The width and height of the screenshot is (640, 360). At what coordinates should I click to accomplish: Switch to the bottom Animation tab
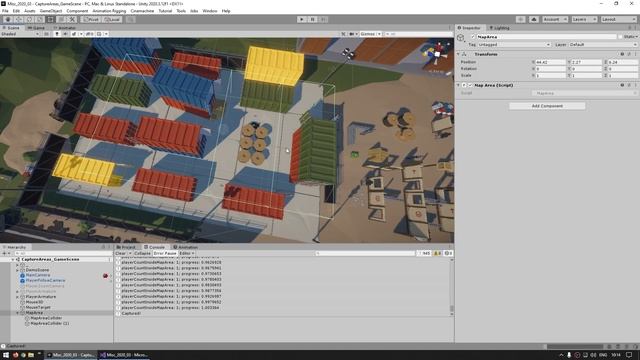point(185,247)
